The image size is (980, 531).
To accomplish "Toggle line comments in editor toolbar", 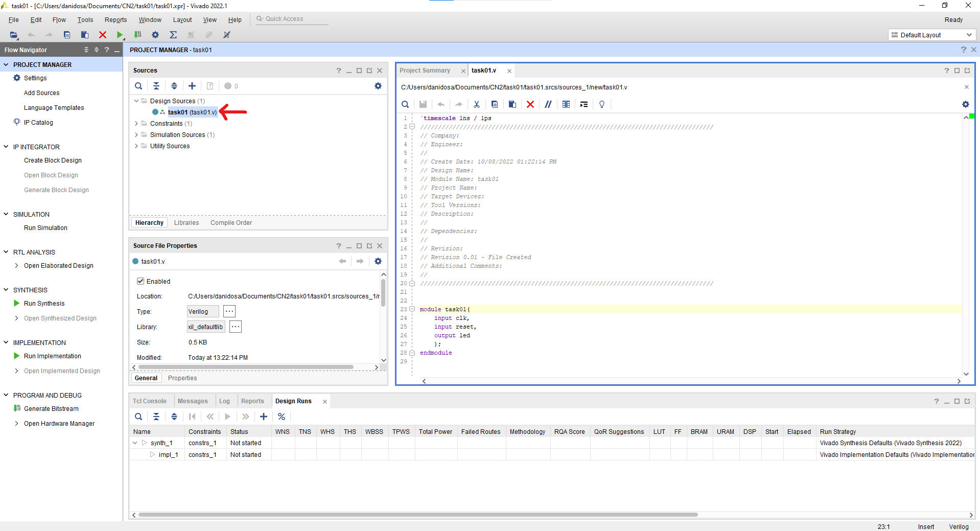I will [548, 104].
